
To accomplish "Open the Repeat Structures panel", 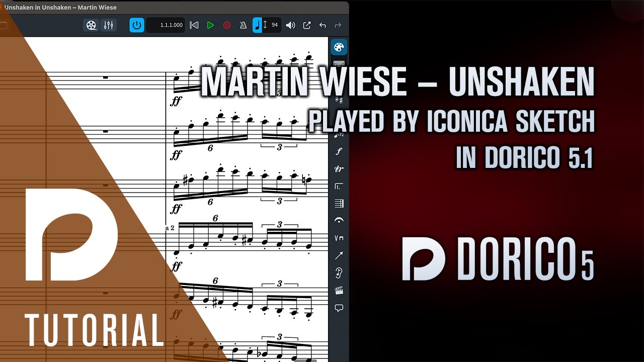I will pyautogui.click(x=339, y=186).
